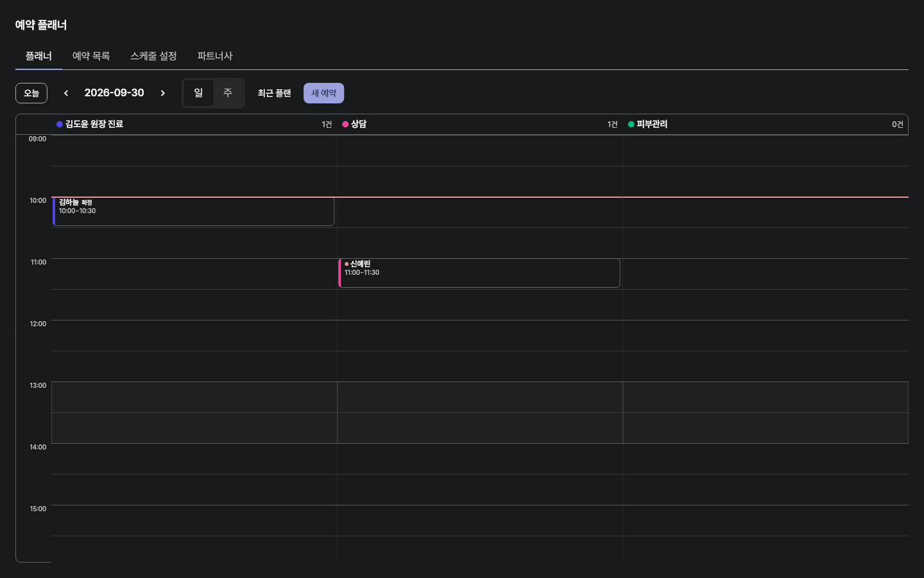Click the 0건 count in 피부관리 column
The height and width of the screenshot is (578, 924).
(x=897, y=125)
